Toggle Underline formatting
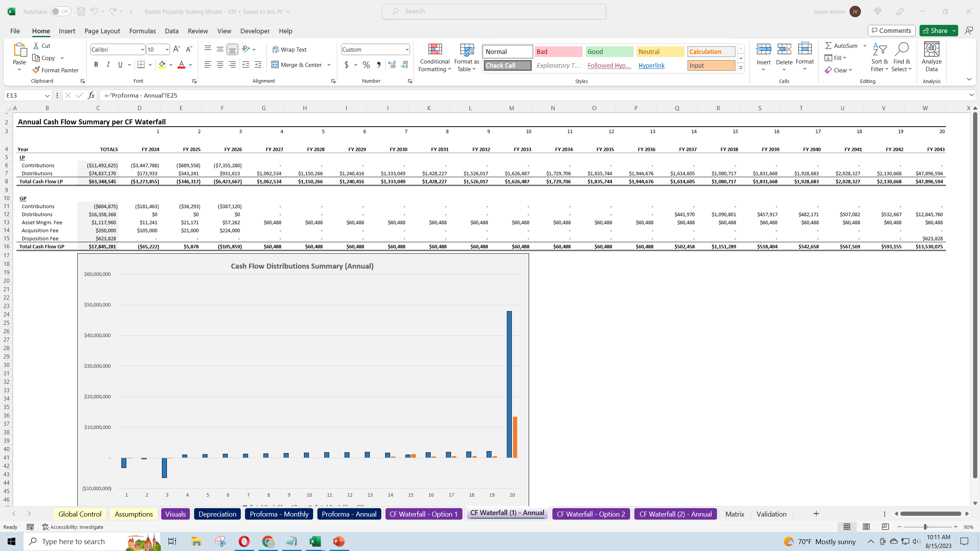This screenshot has width=980, height=551. (120, 65)
